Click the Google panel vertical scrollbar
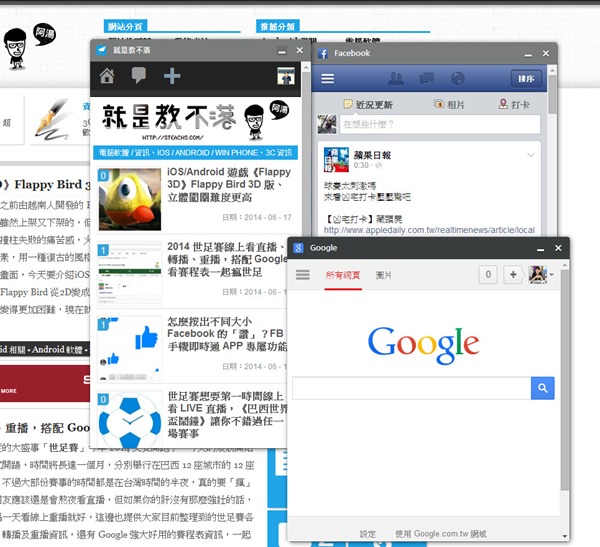 coord(564,379)
